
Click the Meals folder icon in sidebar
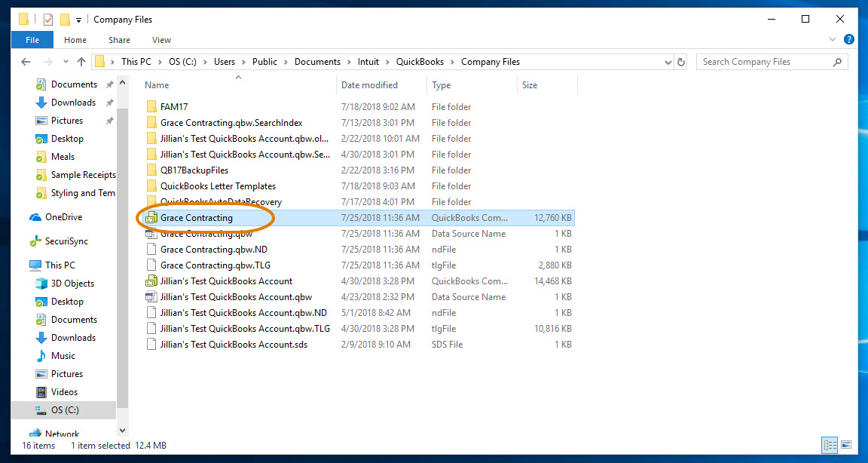click(x=41, y=158)
